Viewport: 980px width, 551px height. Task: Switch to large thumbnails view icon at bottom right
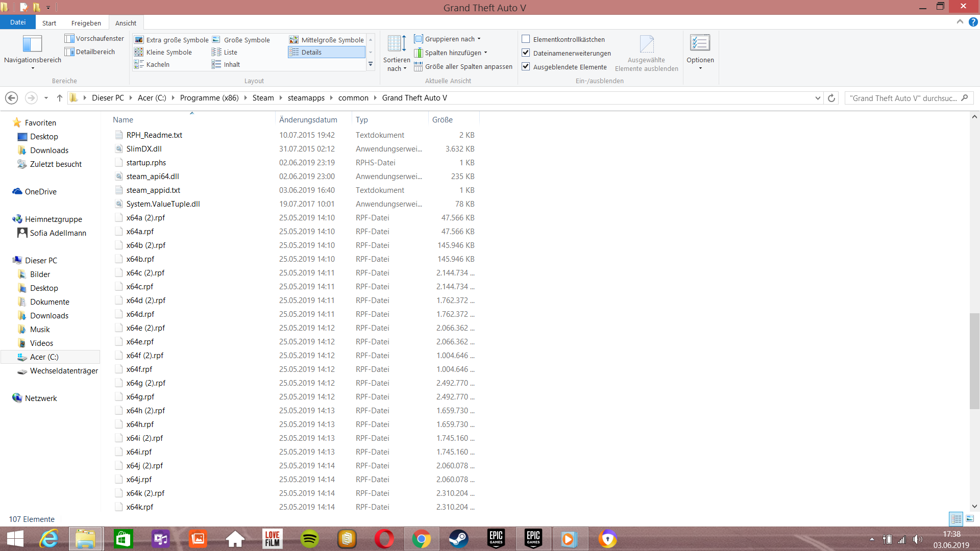point(970,519)
